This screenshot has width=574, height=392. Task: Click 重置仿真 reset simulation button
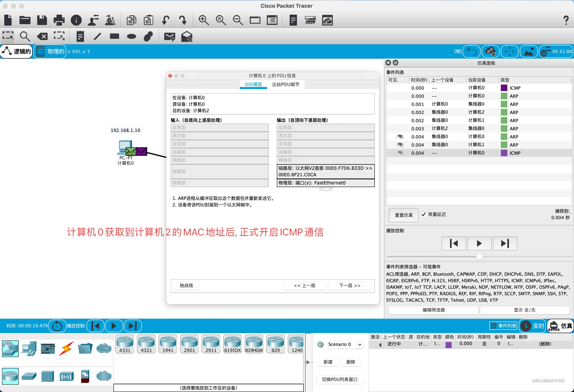pyautogui.click(x=404, y=215)
